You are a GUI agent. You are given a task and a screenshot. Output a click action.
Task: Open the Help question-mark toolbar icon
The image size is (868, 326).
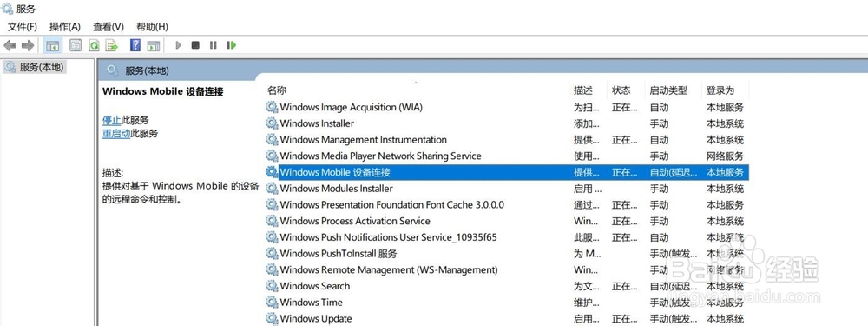coord(135,45)
